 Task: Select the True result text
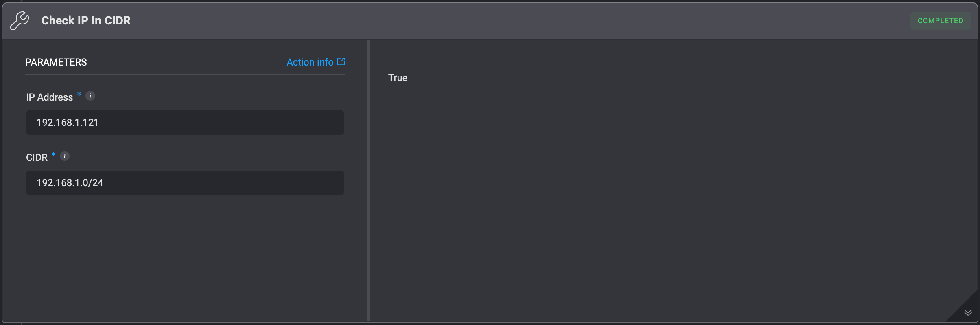coord(398,78)
